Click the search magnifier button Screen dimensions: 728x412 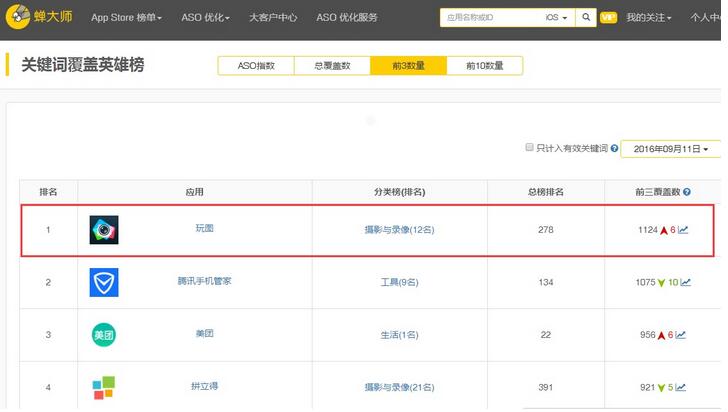click(x=586, y=17)
